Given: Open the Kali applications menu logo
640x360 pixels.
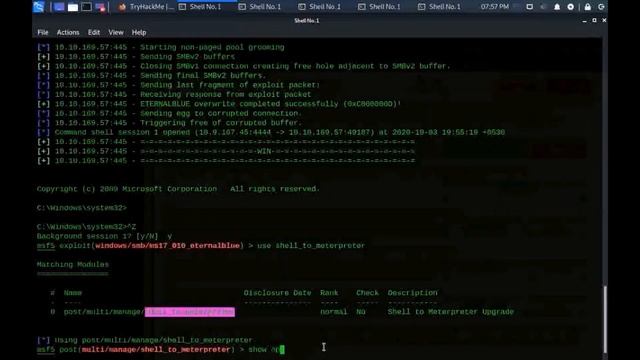Looking at the screenshot, I should click(x=39, y=7).
